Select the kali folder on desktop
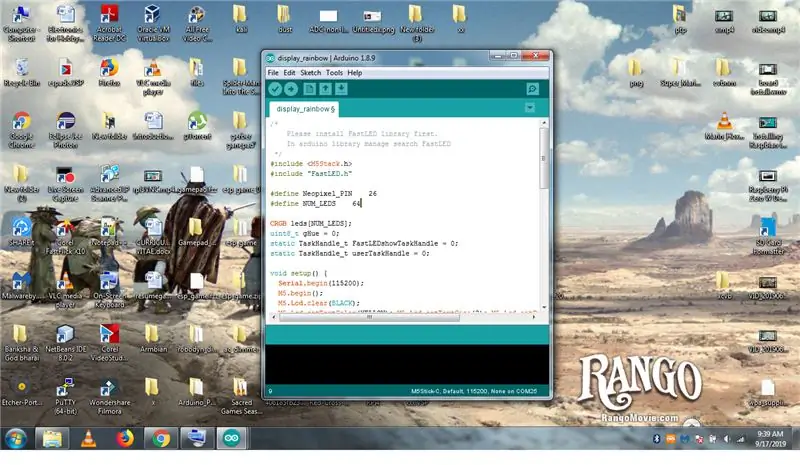This screenshot has height=465, width=800. (x=241, y=19)
